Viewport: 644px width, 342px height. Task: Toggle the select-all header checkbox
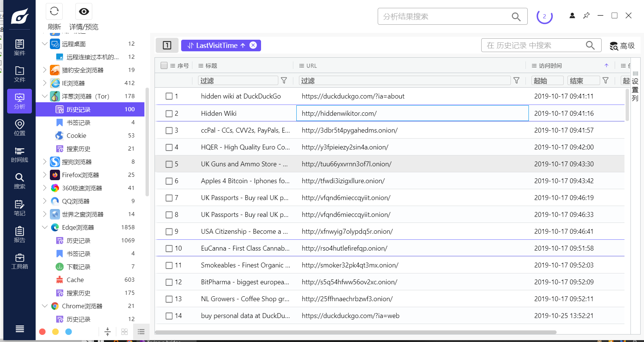164,66
